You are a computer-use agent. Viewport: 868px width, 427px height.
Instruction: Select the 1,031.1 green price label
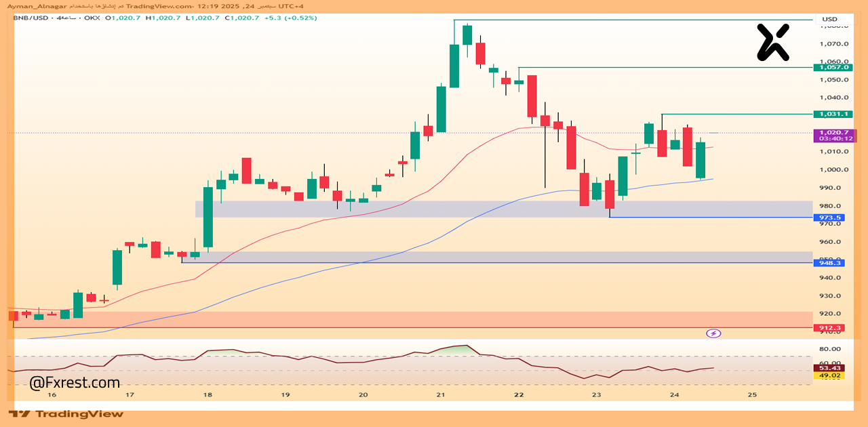pyautogui.click(x=833, y=114)
